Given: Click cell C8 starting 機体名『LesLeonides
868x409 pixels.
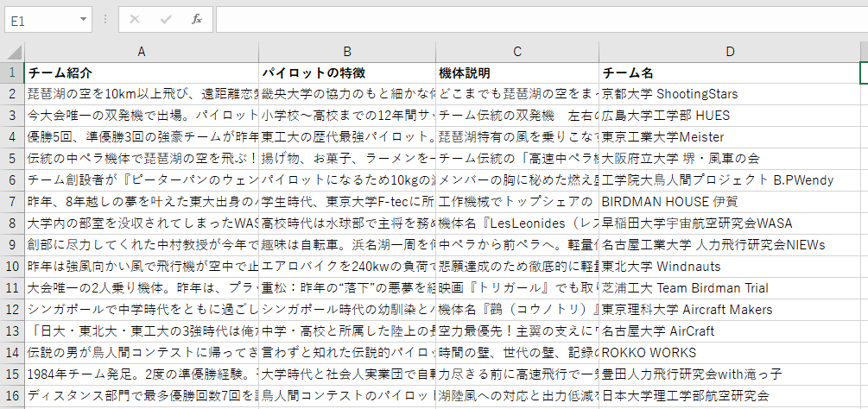Looking at the screenshot, I should coord(517,223).
